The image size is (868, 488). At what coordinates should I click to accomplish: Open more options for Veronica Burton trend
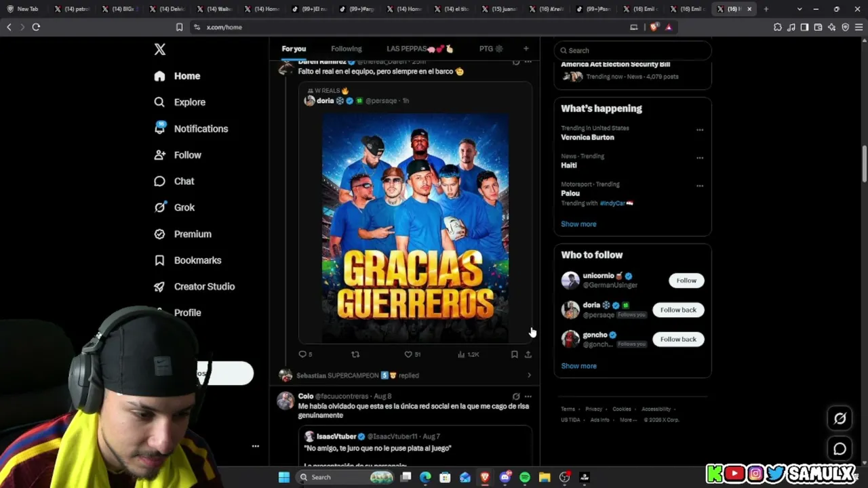point(700,130)
